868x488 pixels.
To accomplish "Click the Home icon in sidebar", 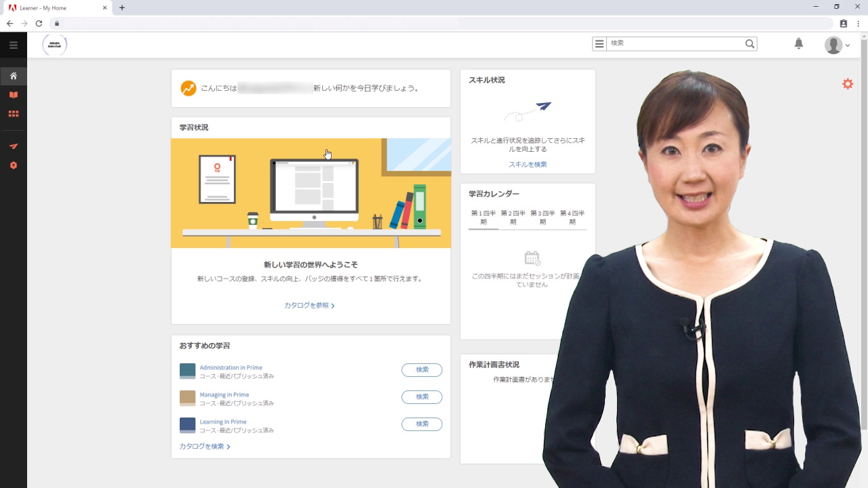I will click(14, 76).
